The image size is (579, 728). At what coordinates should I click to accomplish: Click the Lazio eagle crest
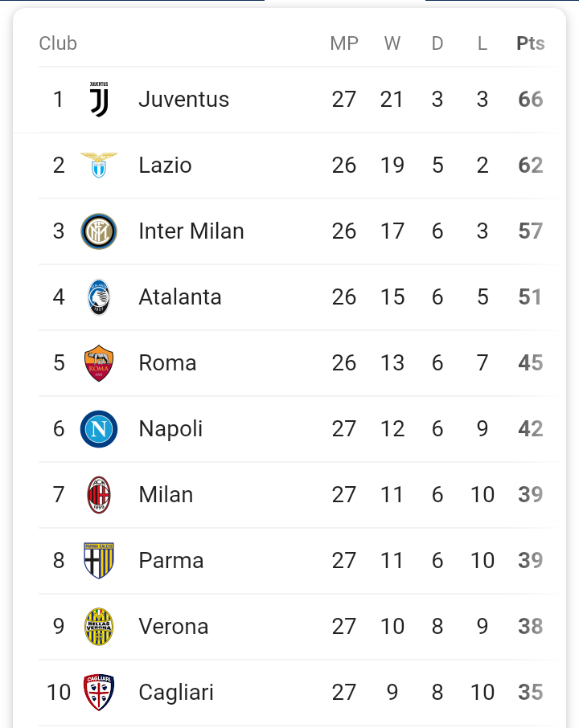point(99,165)
